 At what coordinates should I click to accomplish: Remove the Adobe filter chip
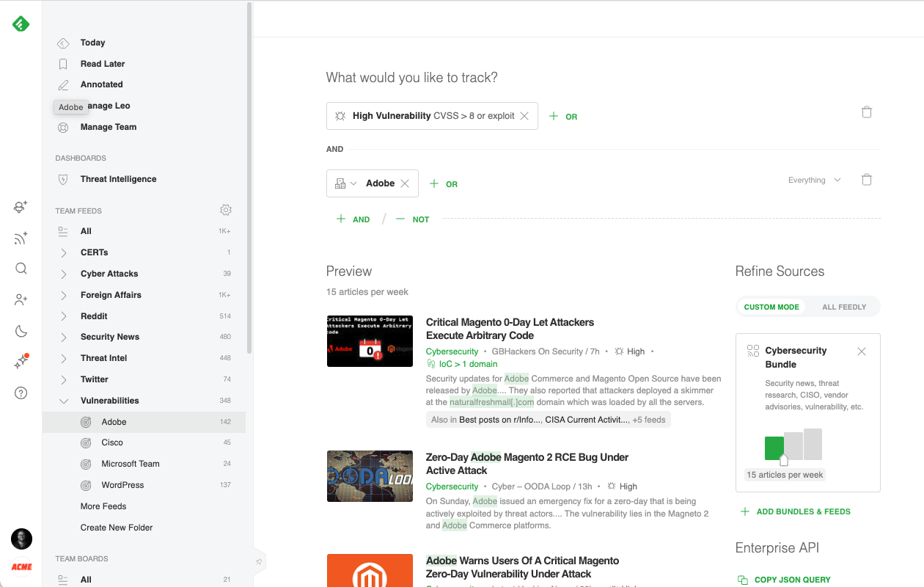(404, 183)
